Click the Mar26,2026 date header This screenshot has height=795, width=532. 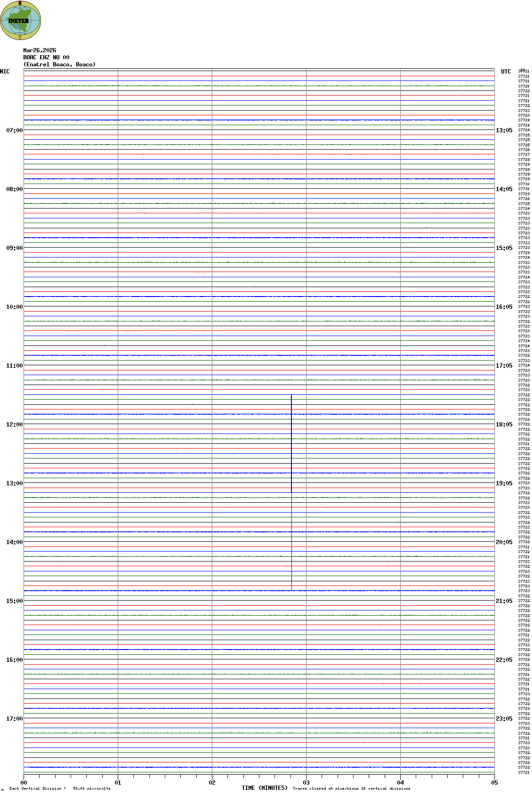40,50
